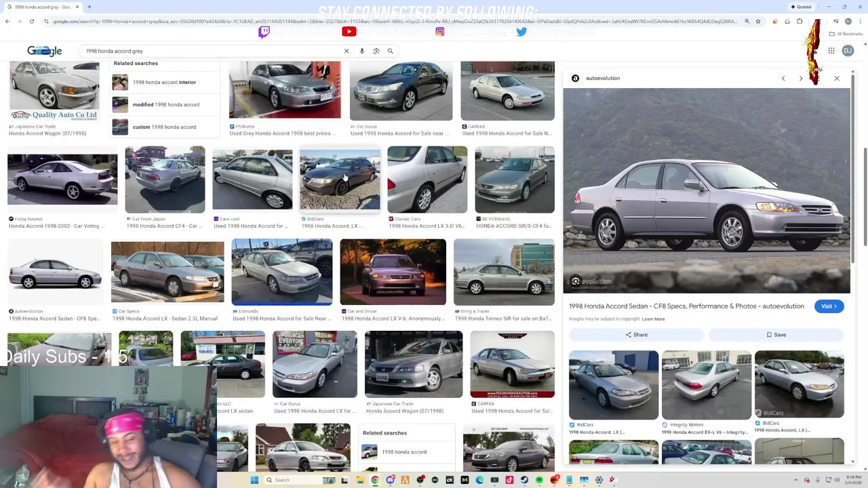Click the magnifier search submit icon
This screenshot has height=488, width=868.
tap(390, 51)
